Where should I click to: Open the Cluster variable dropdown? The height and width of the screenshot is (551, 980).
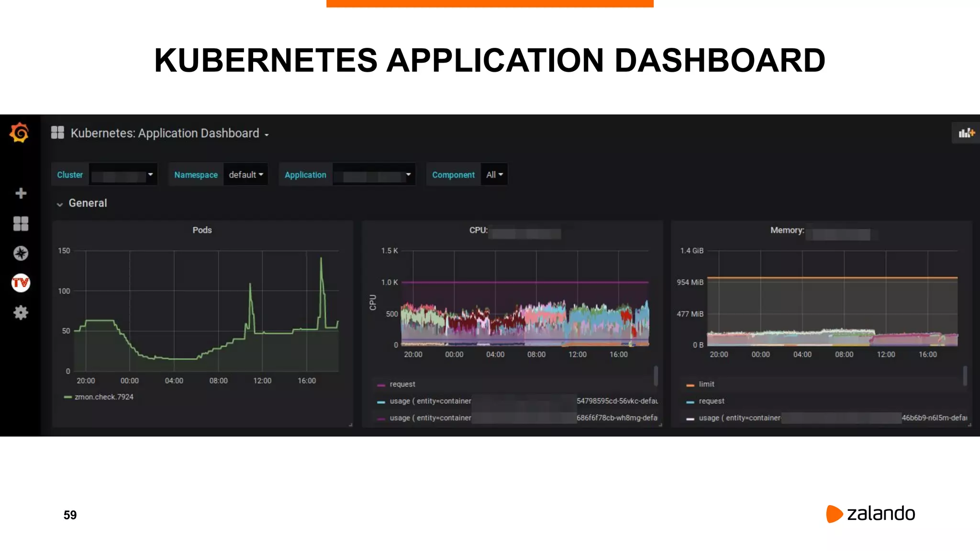123,175
